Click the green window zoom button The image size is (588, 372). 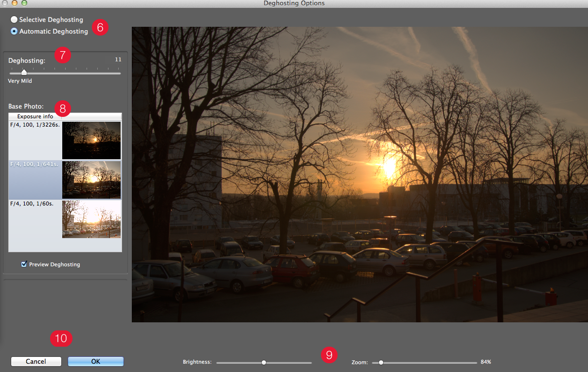tap(24, 3)
